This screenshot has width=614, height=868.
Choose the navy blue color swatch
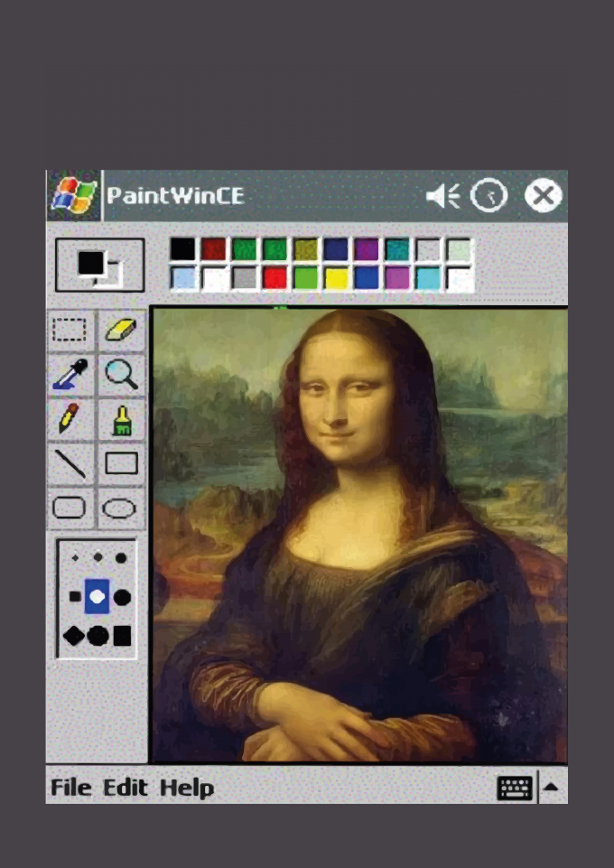(336, 249)
